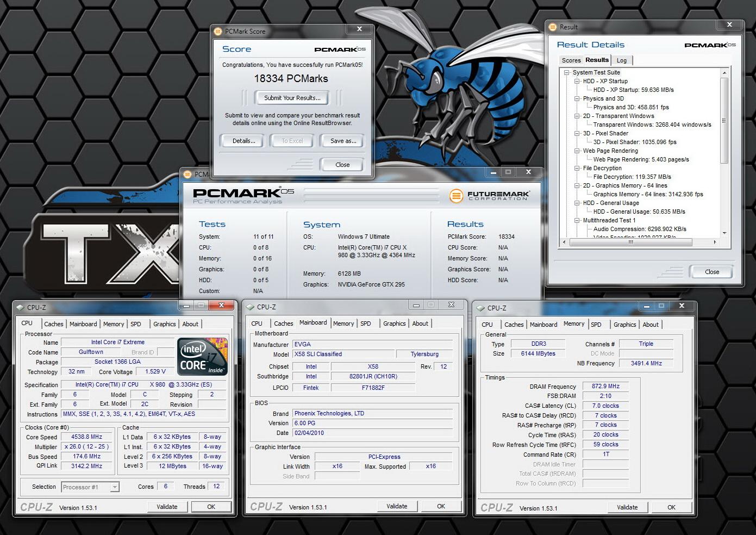The height and width of the screenshot is (535, 756).
Task: Click the 18334 PCMarks score text
Action: (x=291, y=78)
